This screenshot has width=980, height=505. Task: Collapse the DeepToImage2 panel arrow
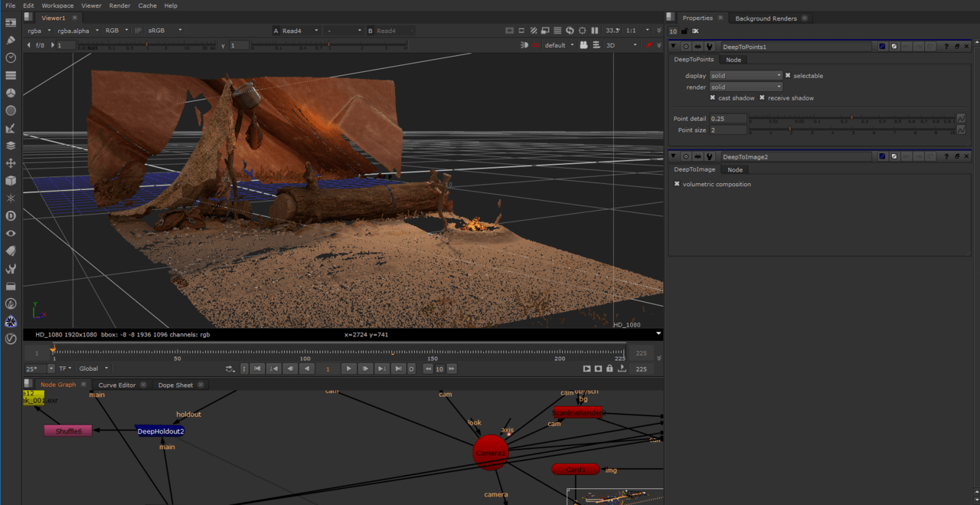pos(673,156)
